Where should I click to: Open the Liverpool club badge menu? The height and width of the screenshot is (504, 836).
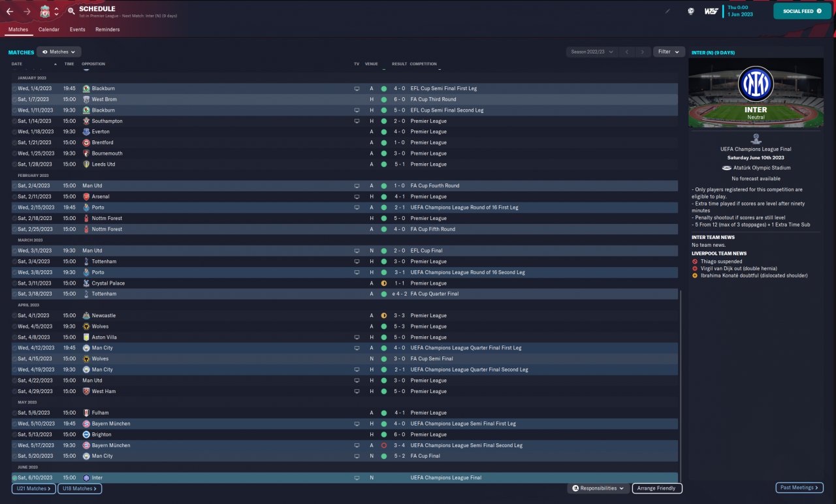(44, 12)
